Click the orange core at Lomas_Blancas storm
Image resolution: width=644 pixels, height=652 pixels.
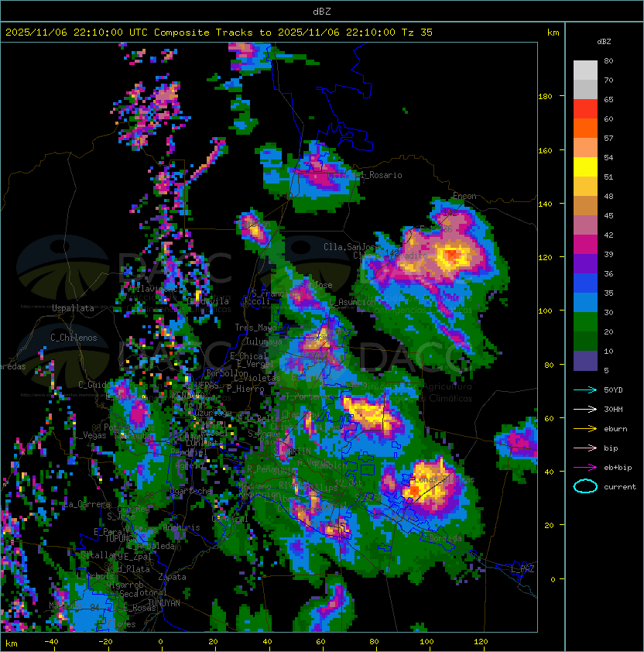pos(414,491)
